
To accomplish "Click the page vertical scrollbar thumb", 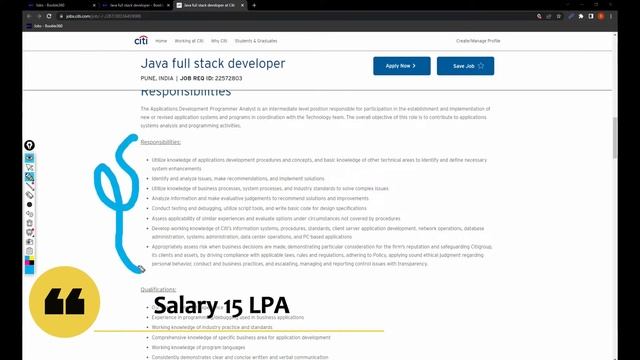I will pyautogui.click(x=615, y=138).
